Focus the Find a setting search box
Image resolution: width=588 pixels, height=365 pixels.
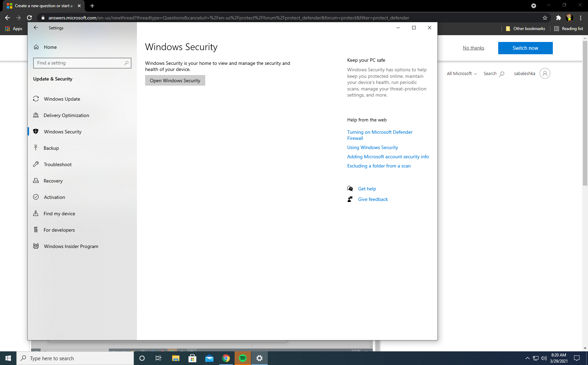(x=82, y=63)
